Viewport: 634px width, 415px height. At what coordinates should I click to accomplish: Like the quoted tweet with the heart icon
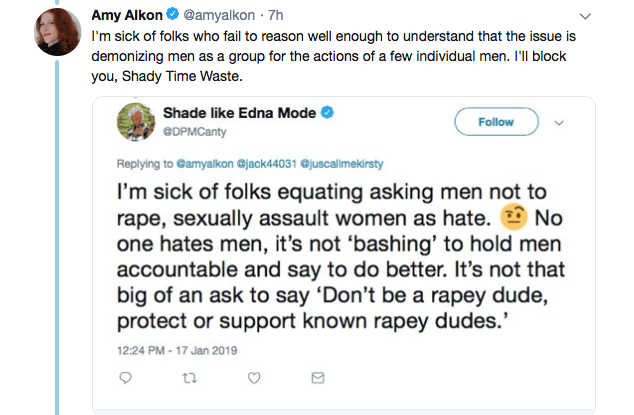[253, 377]
